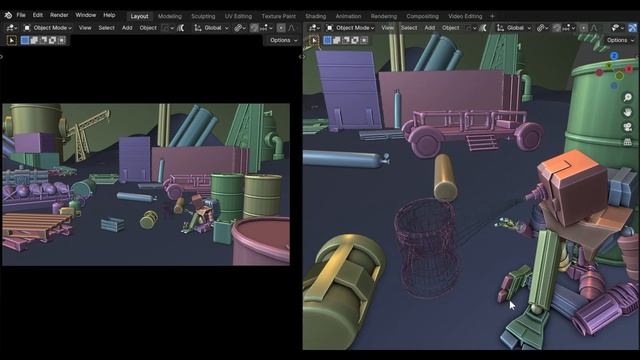
Task: Expand Options dropdown in left viewport
Action: click(284, 40)
